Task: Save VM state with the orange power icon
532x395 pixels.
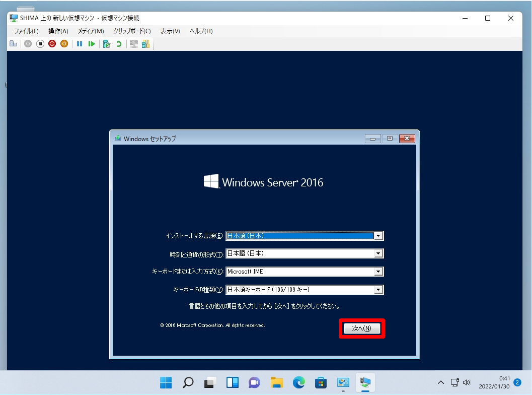Action: coord(64,44)
